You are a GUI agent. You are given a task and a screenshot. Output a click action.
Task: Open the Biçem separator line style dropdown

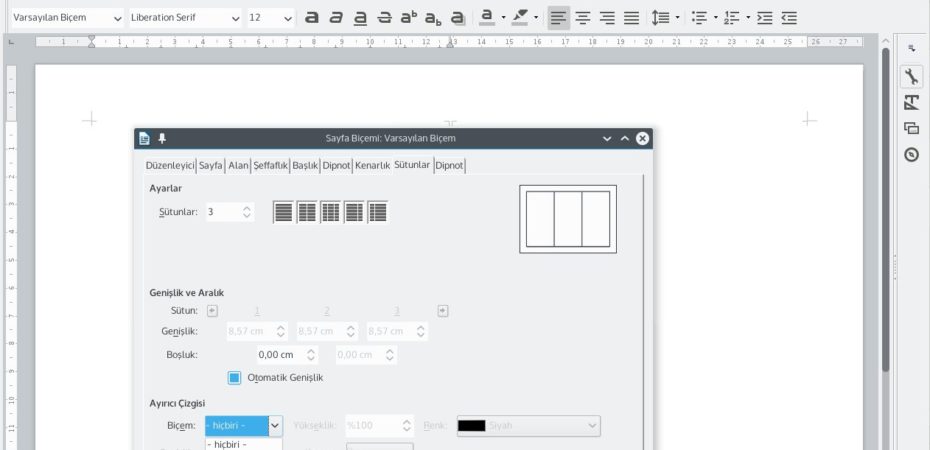pos(275,426)
